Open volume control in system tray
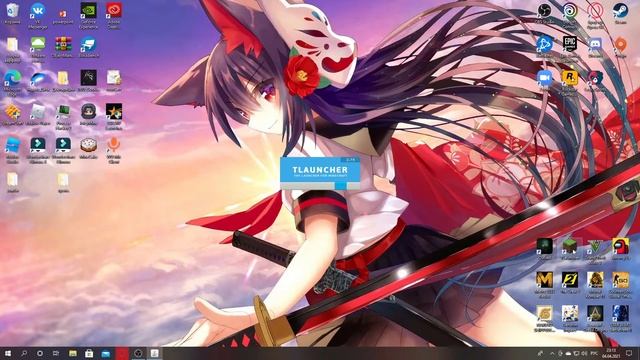This screenshot has height=360, width=640. pyautogui.click(x=584, y=353)
